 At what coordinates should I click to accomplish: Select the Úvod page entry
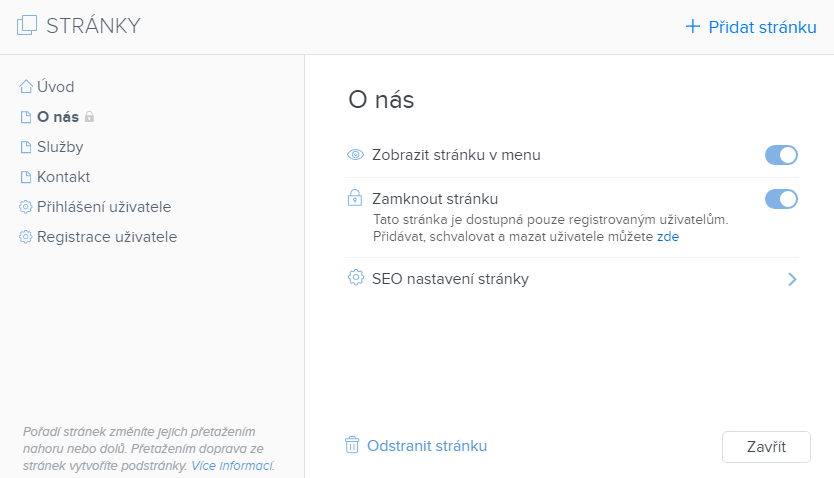click(55, 87)
